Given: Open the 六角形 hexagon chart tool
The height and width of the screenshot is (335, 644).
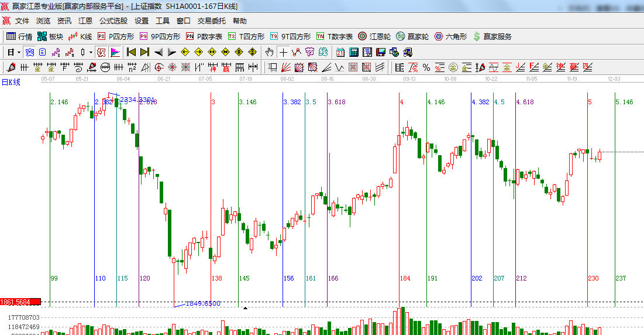Looking at the screenshot, I should (450, 36).
